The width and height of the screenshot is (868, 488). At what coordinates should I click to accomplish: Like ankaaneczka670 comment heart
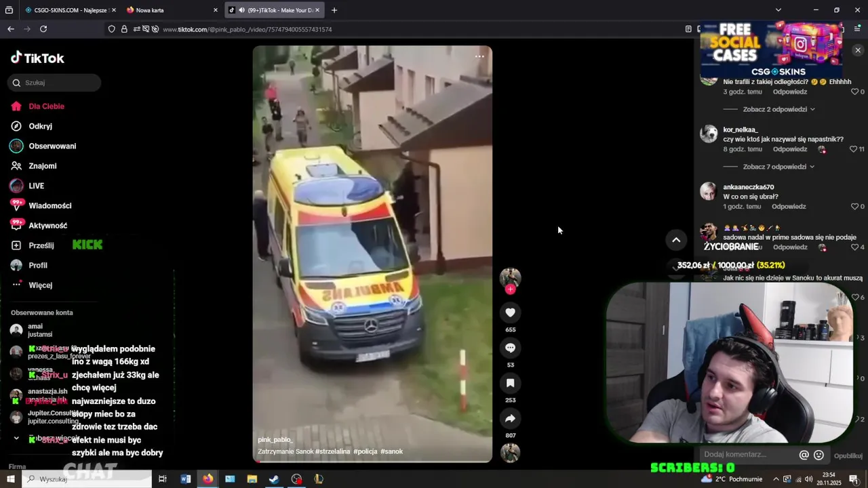(x=854, y=206)
